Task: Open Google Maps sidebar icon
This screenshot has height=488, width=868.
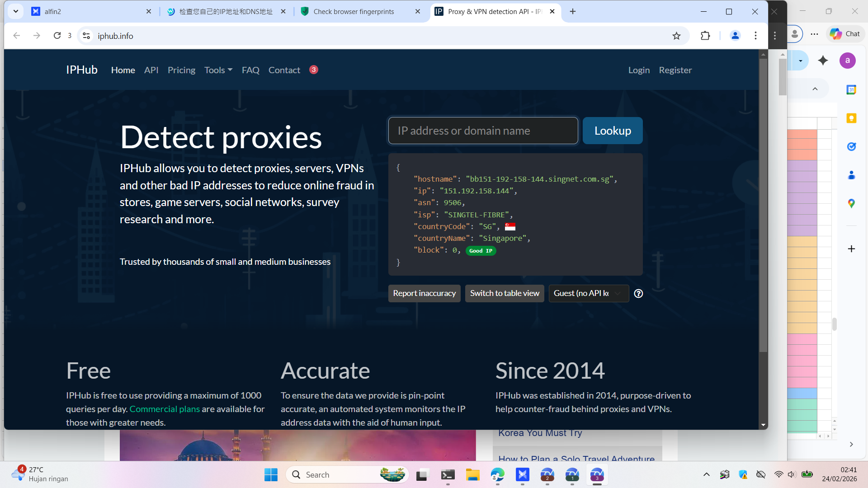Action: click(x=851, y=204)
